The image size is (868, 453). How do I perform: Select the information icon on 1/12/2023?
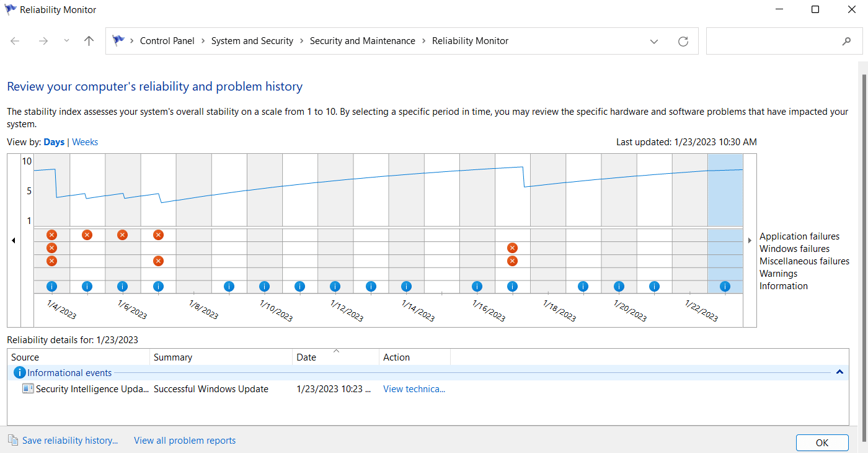335,286
